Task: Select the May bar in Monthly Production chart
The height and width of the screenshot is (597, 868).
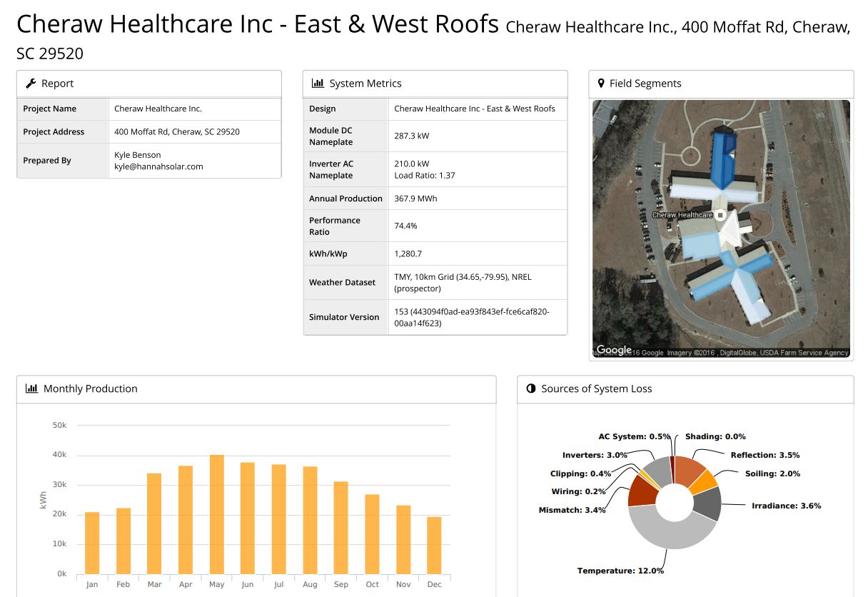Action: click(217, 514)
